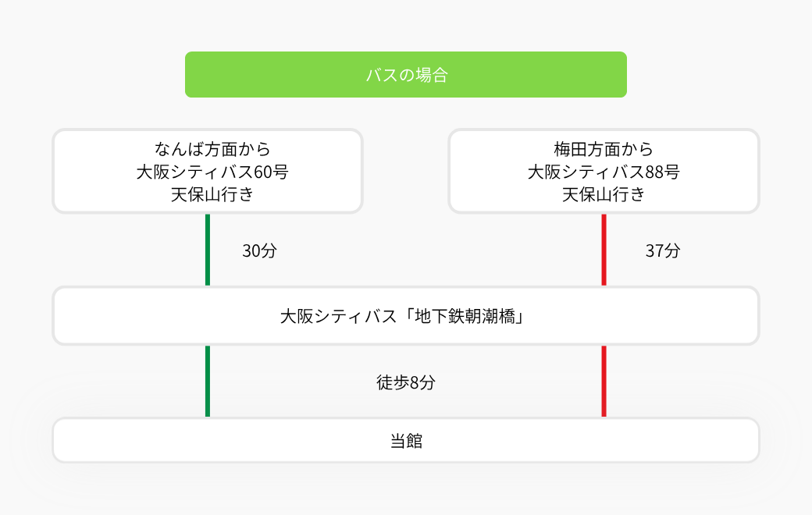Screen dimensions: 812x515
Task: Click the 徒歩8分 walking time label
Action: 405,382
